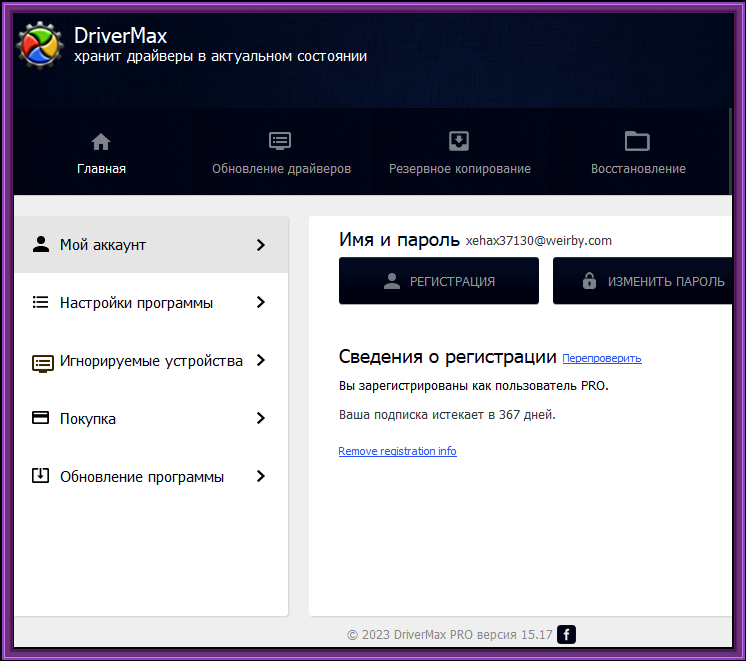Click the home icon above Главная
The image size is (746, 661).
tap(101, 141)
